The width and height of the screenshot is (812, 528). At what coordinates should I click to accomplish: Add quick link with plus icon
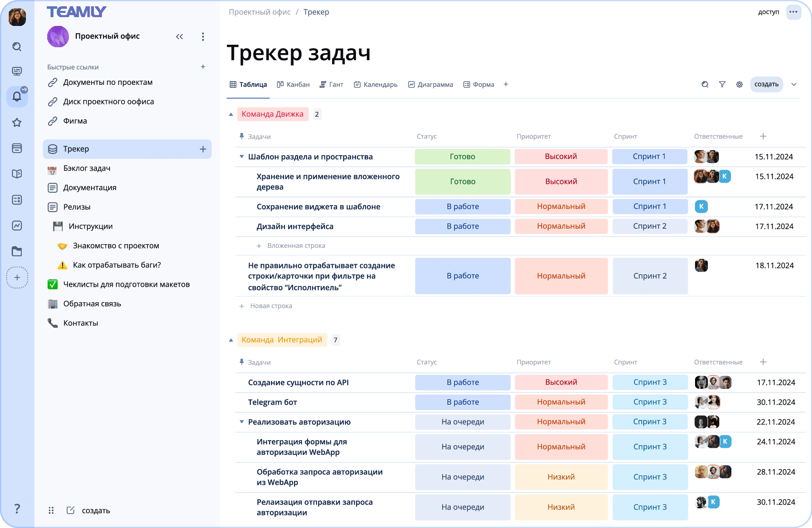click(203, 67)
